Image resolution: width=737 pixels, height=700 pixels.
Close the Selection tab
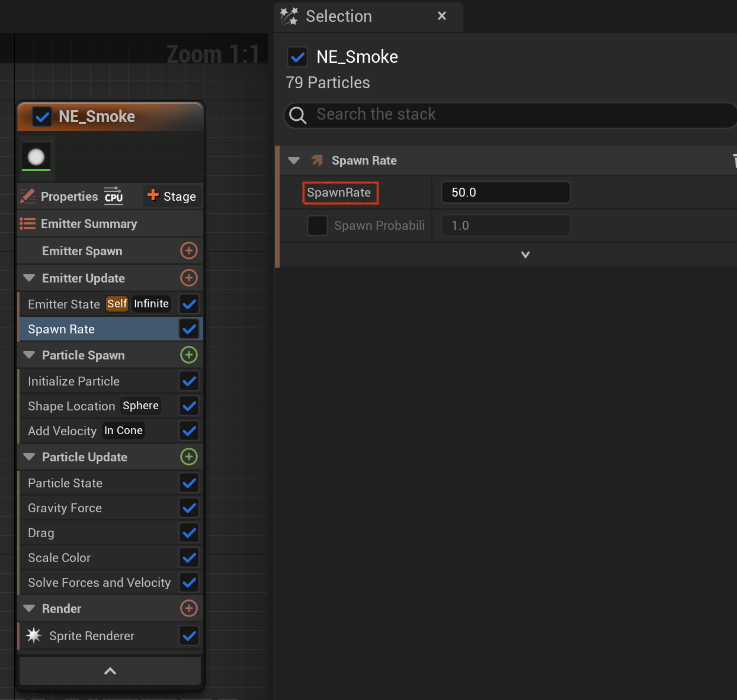pyautogui.click(x=441, y=16)
